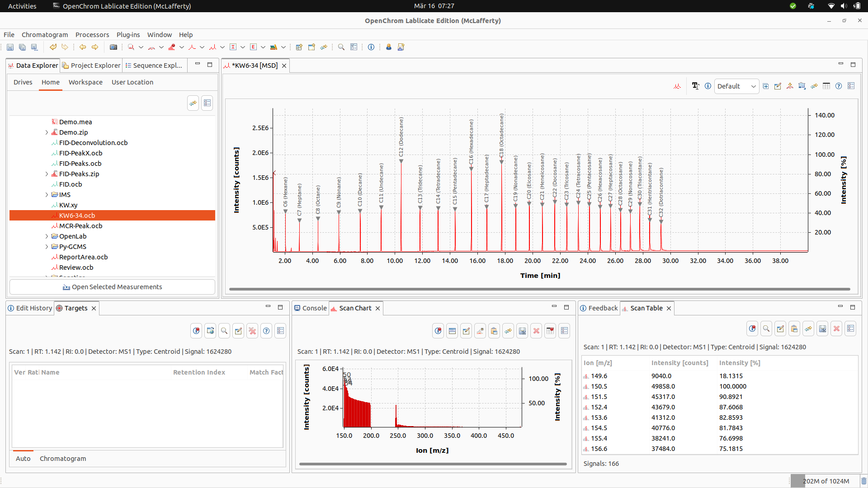Click the red delete X icon in Scan Table panel
Image resolution: width=868 pixels, height=488 pixels.
tap(836, 328)
